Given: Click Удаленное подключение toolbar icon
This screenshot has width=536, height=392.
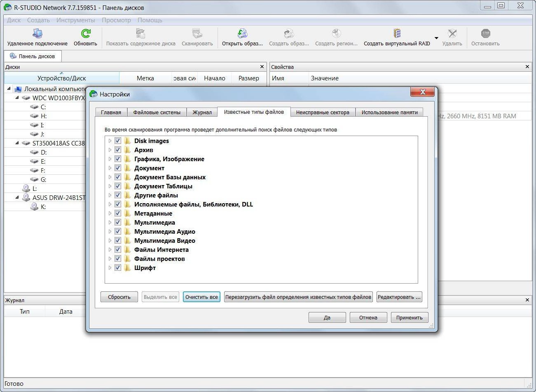Looking at the screenshot, I should pyautogui.click(x=37, y=33).
